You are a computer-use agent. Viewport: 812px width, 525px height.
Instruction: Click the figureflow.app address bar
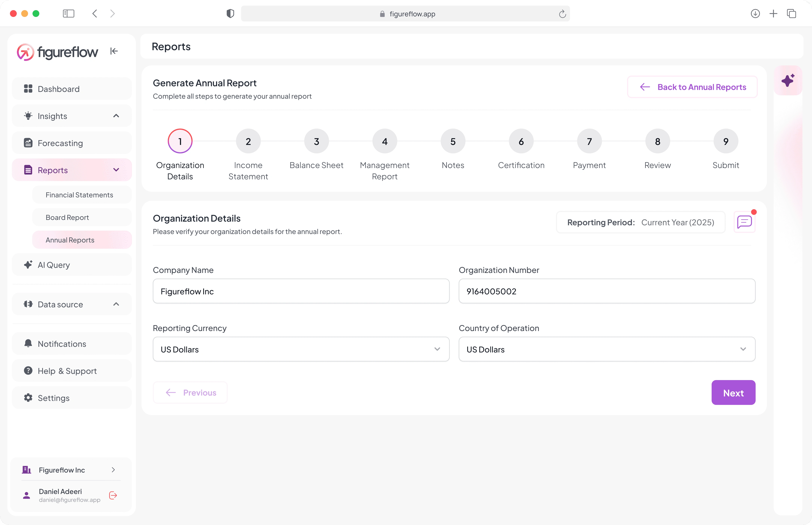point(405,14)
